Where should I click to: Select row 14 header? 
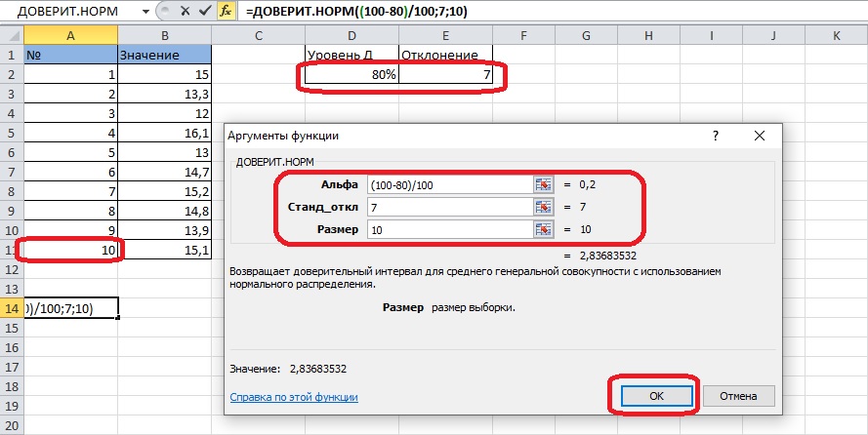tap(12, 308)
